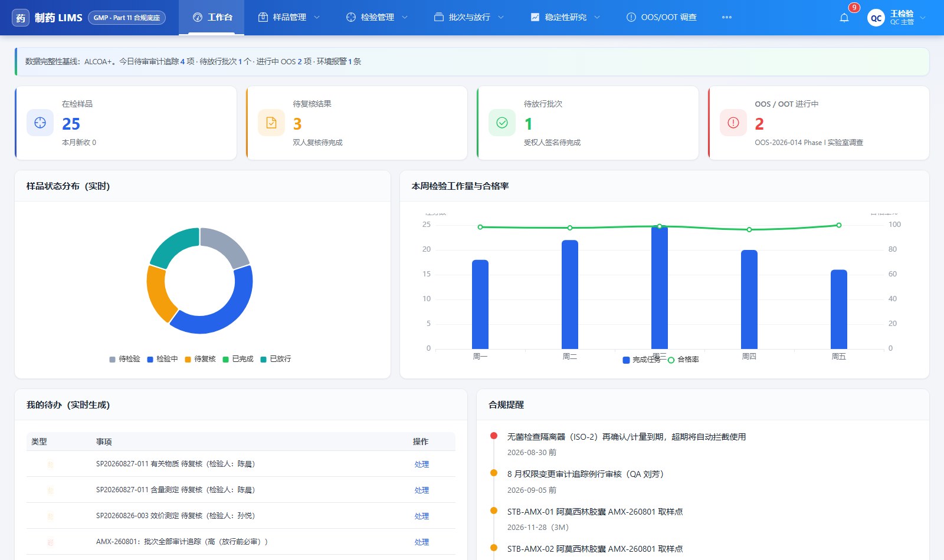Screen dimensions: 944x560
Task: Click 处理 for SP20260826-003 效价测定
Action: click(421, 516)
